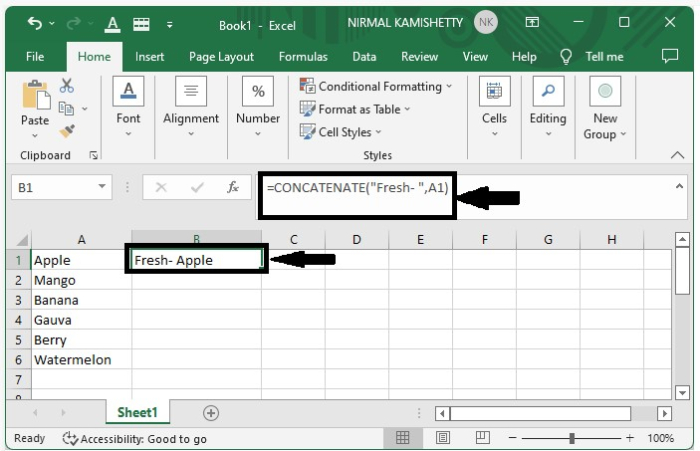Click vertical scrollbar up arrow
This screenshot has width=700, height=451.
click(x=682, y=240)
